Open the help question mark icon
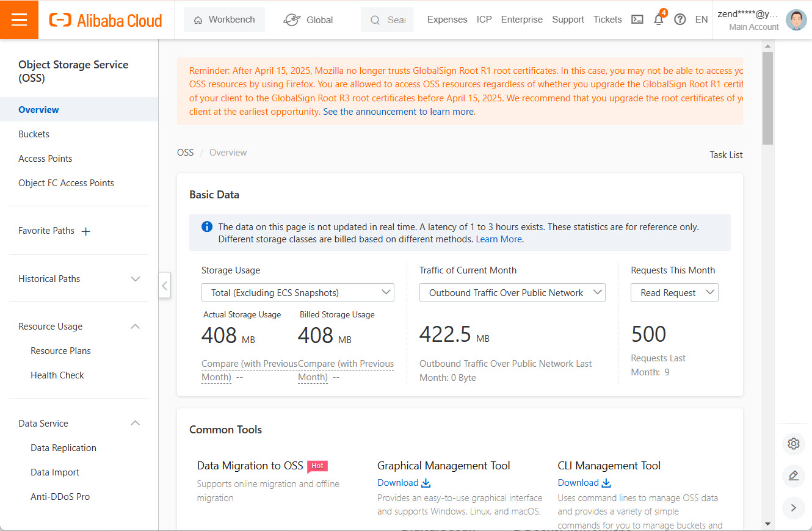 (x=680, y=20)
